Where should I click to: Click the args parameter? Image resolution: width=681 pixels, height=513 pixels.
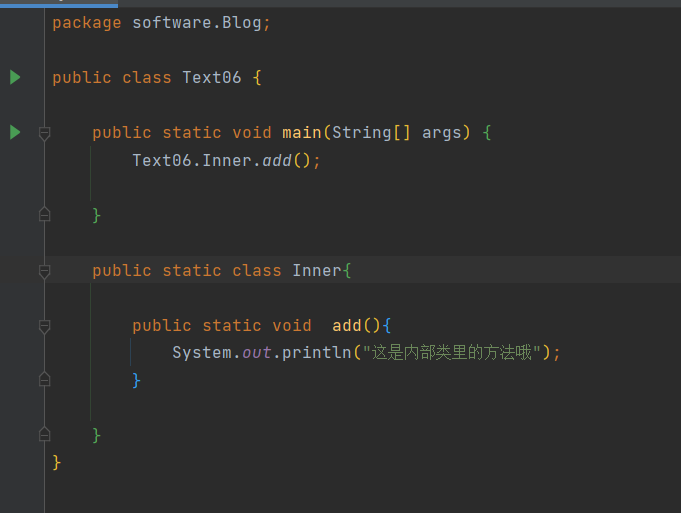(442, 133)
